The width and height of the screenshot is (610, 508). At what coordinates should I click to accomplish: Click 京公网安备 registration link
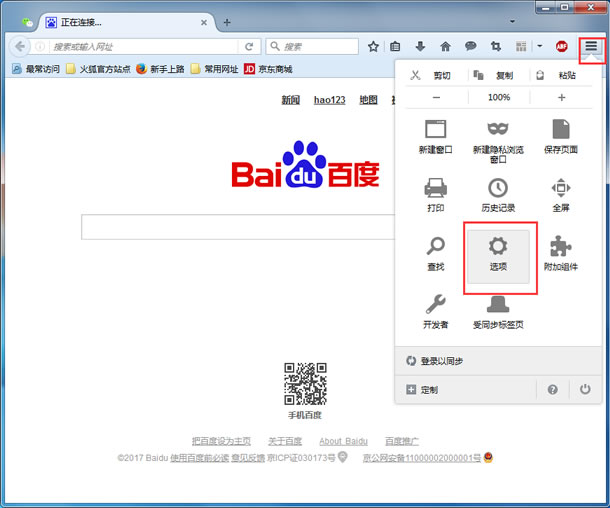point(422,458)
